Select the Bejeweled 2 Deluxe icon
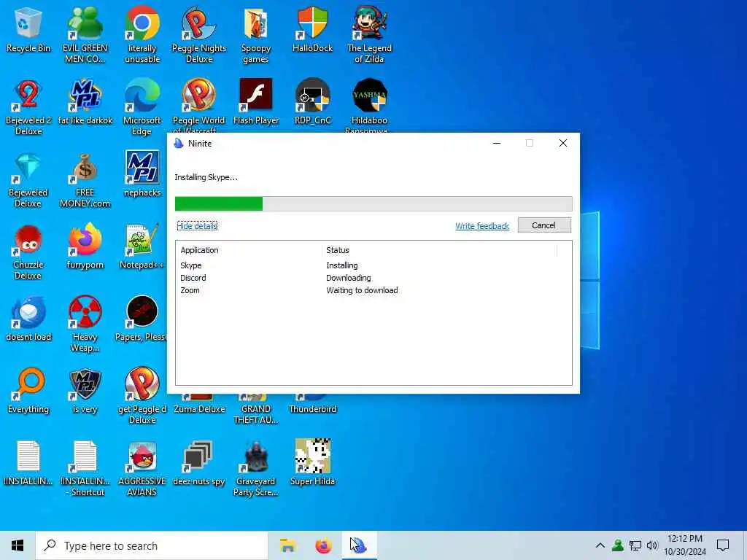 [x=28, y=106]
